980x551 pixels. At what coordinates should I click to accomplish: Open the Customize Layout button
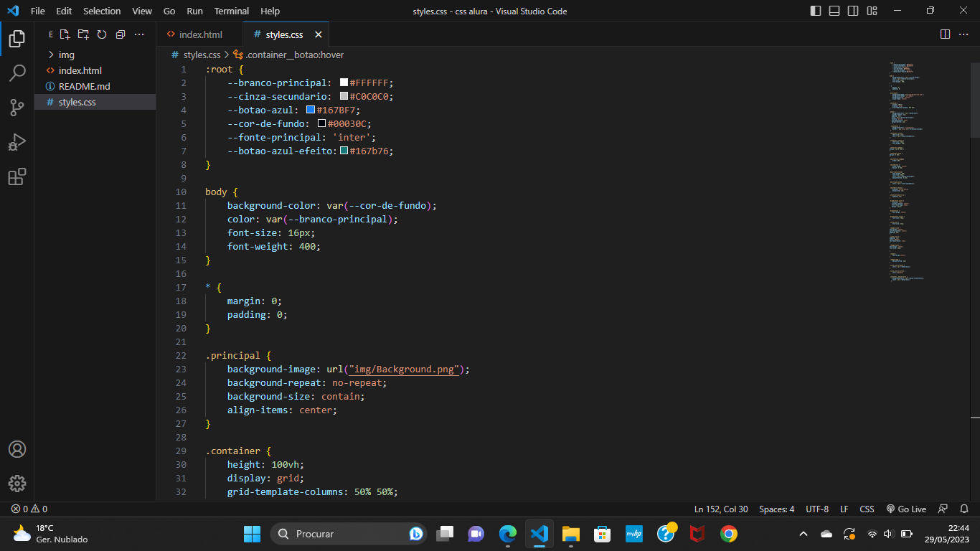coord(872,11)
